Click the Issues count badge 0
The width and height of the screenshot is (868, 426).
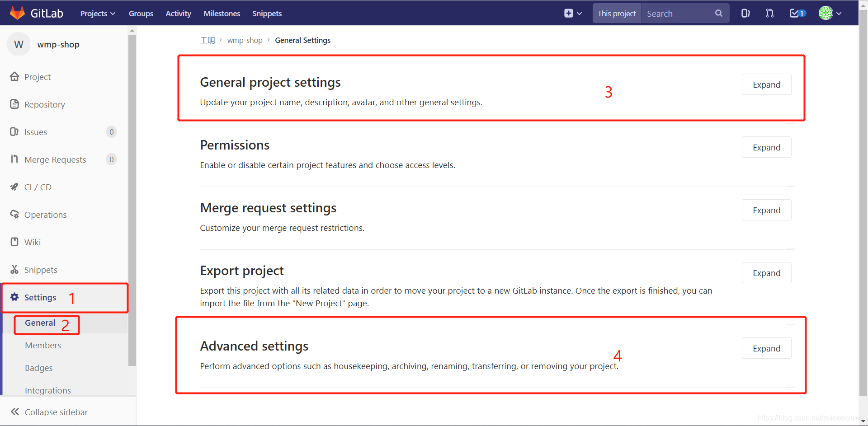coord(111,132)
